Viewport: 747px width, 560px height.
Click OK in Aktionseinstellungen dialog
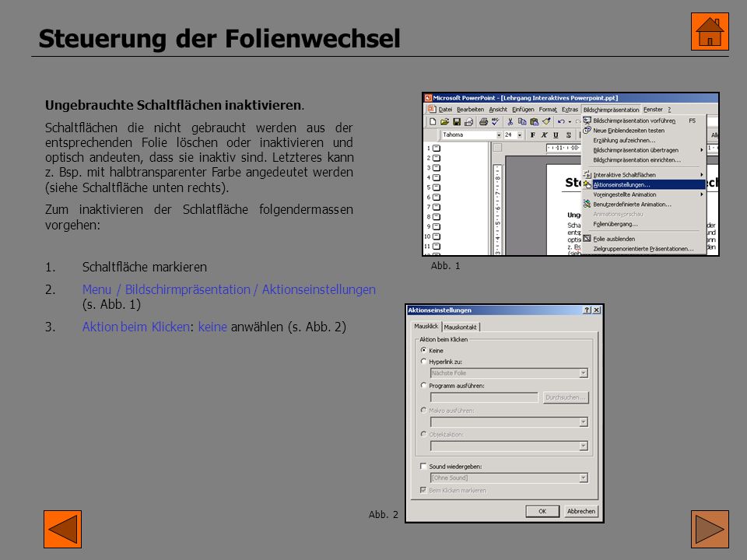pos(542,512)
